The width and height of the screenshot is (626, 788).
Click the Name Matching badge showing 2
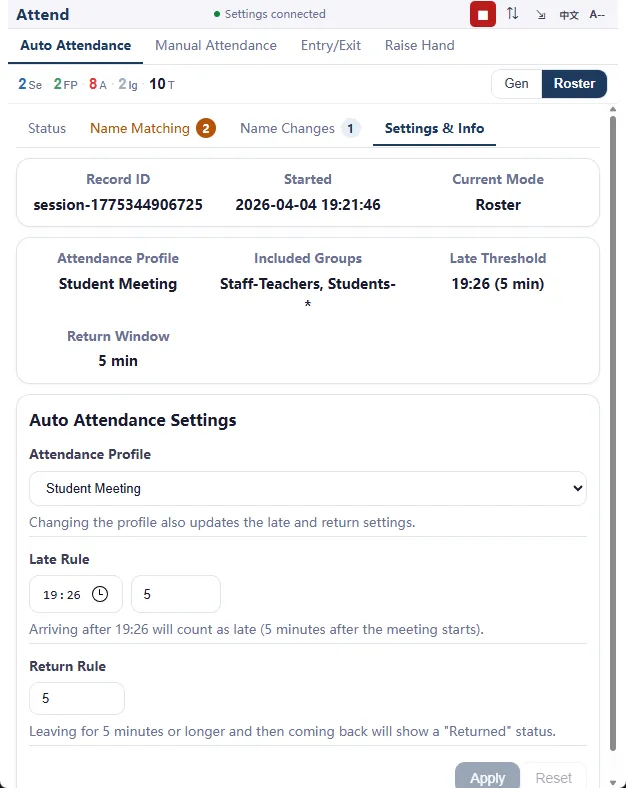(x=206, y=128)
